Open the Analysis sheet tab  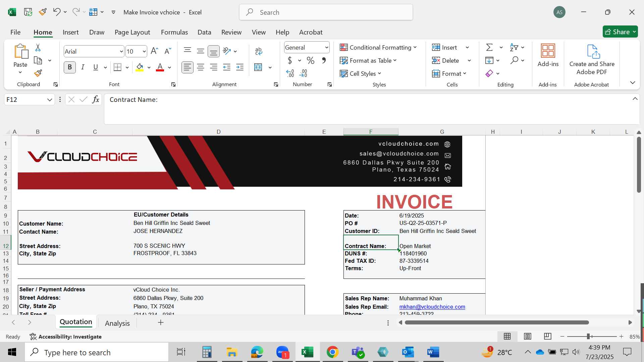[117, 323]
